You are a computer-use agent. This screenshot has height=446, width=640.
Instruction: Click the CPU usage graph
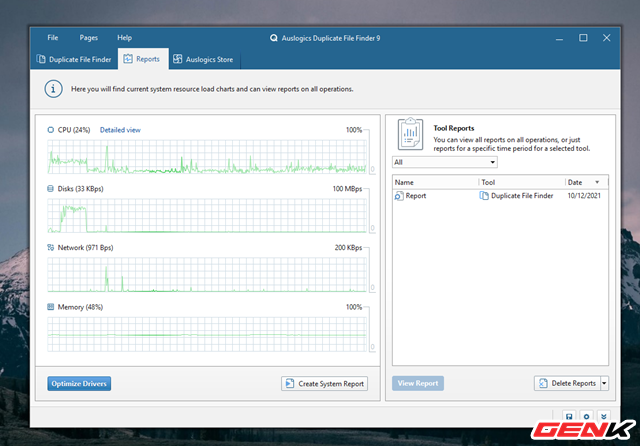[207, 157]
